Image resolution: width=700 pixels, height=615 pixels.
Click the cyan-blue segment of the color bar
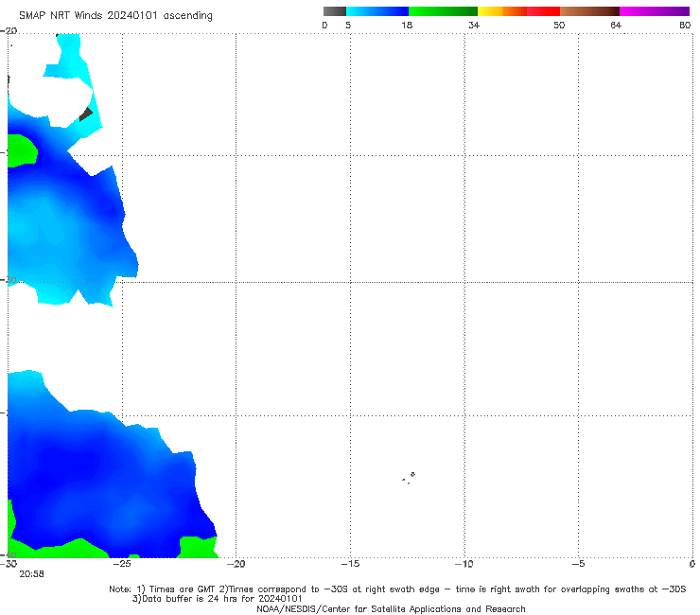(x=377, y=11)
